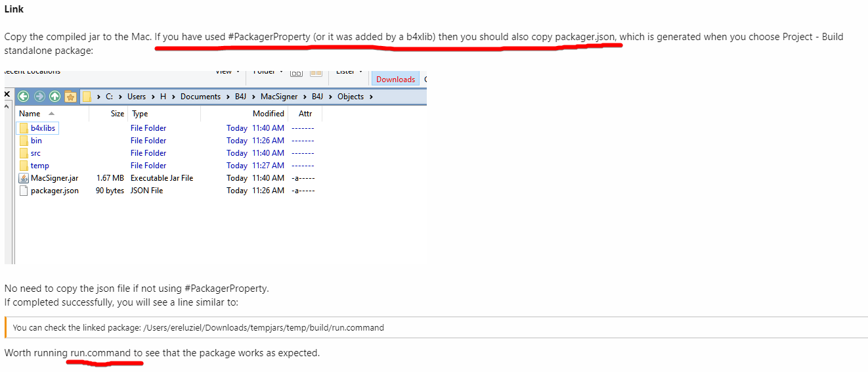Click the Executable Jar File type cell
This screenshot has width=868, height=372.
pyautogui.click(x=162, y=178)
